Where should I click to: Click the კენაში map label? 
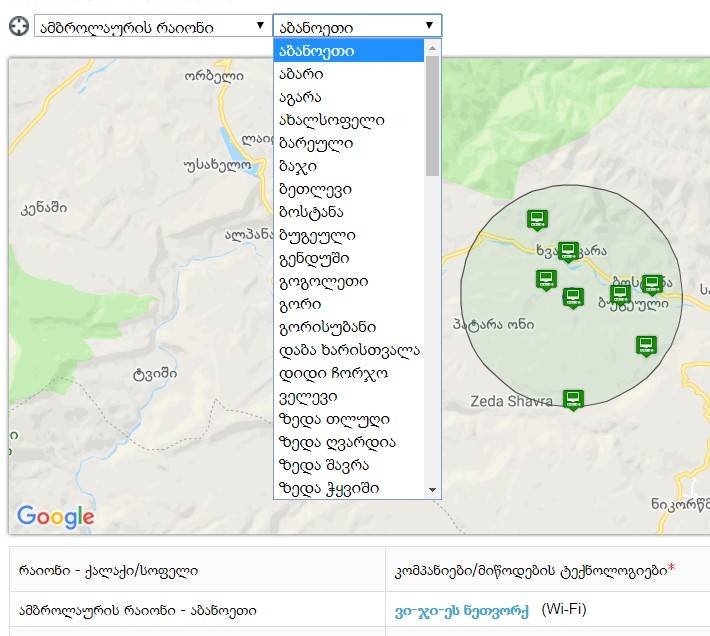pyautogui.click(x=43, y=208)
